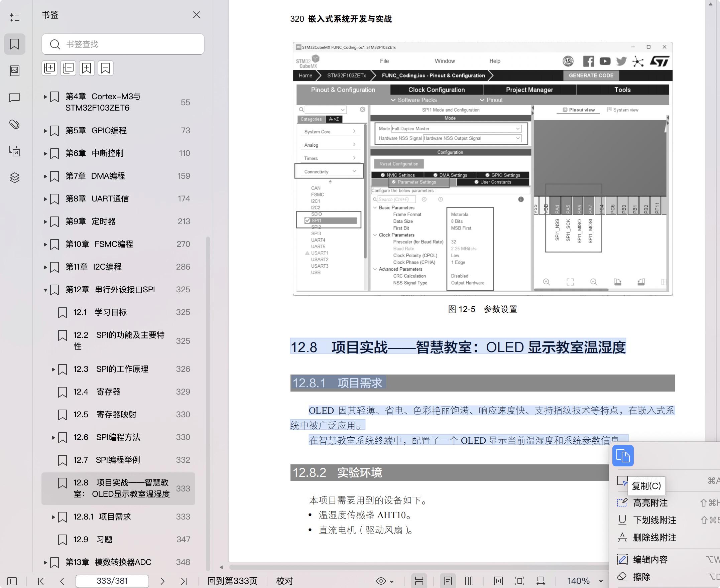Screen dimensions: 720x588
Task: Expand chapter 13 模数转换器ADC bookmark
Action: pyautogui.click(x=45, y=562)
